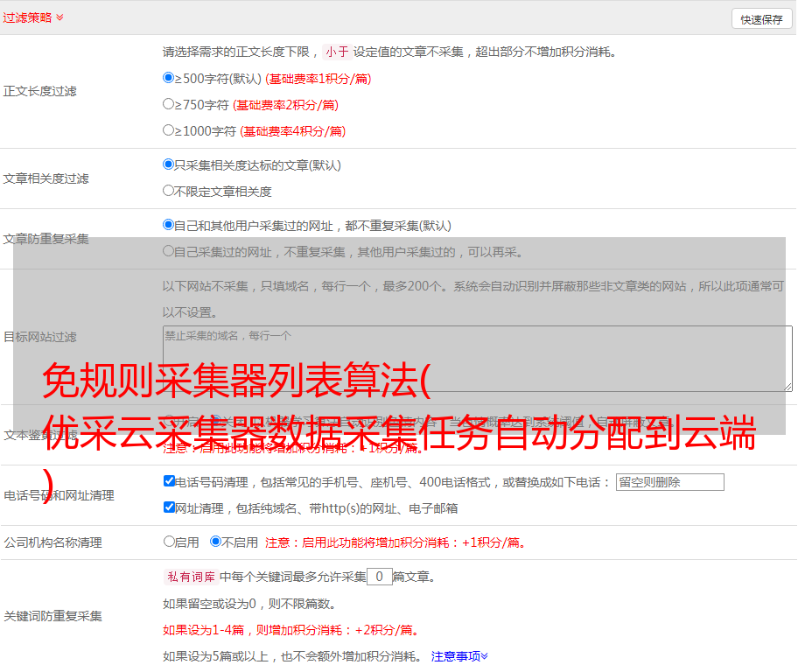Click the 禁止采集的域名 textarea
Image resolution: width=798 pixels, height=672 pixels.
(478, 359)
